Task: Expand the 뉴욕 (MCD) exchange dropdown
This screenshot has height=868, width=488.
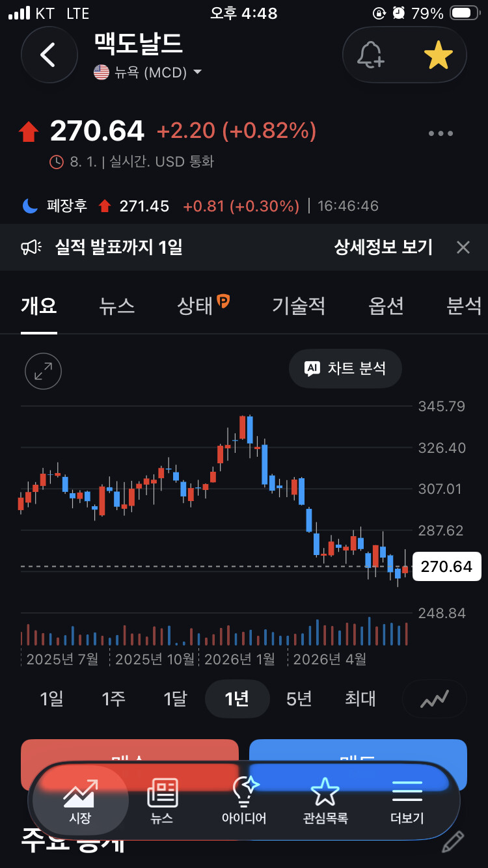Action: [x=148, y=72]
